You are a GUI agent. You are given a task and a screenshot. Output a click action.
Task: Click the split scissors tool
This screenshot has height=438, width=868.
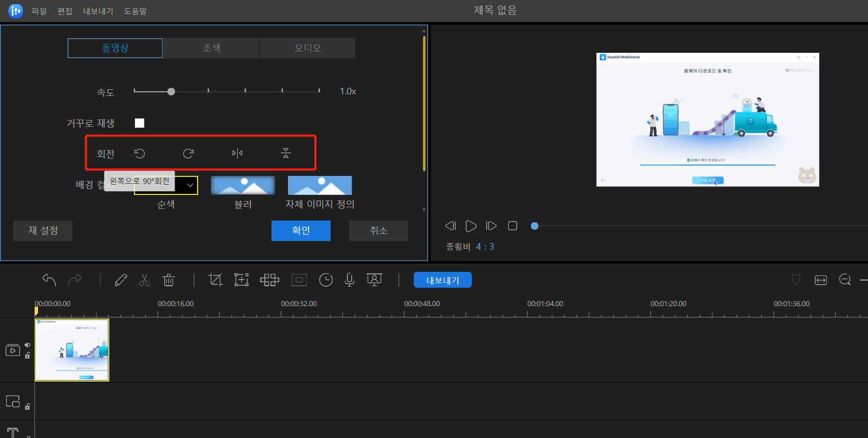[144, 280]
